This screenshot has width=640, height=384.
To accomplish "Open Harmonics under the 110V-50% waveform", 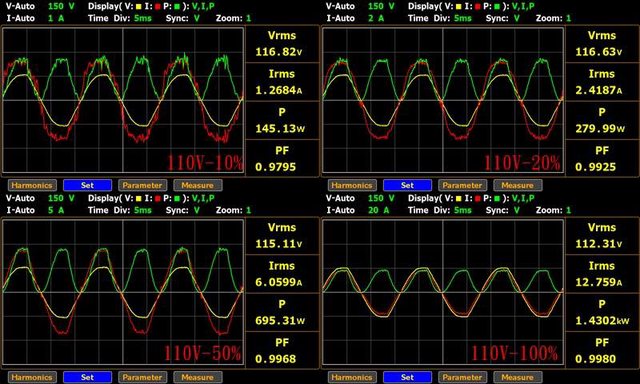I will point(31,377).
